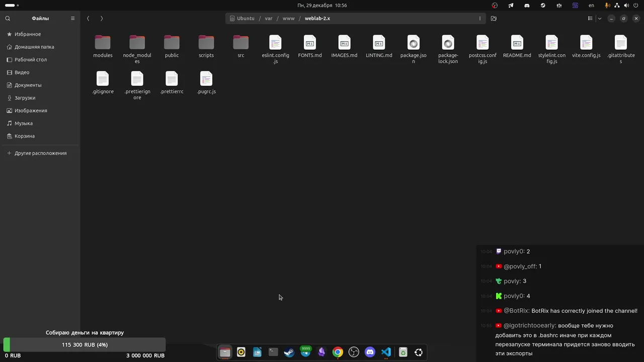Open Избранное in the sidebar
The image size is (644, 362).
point(40,34)
